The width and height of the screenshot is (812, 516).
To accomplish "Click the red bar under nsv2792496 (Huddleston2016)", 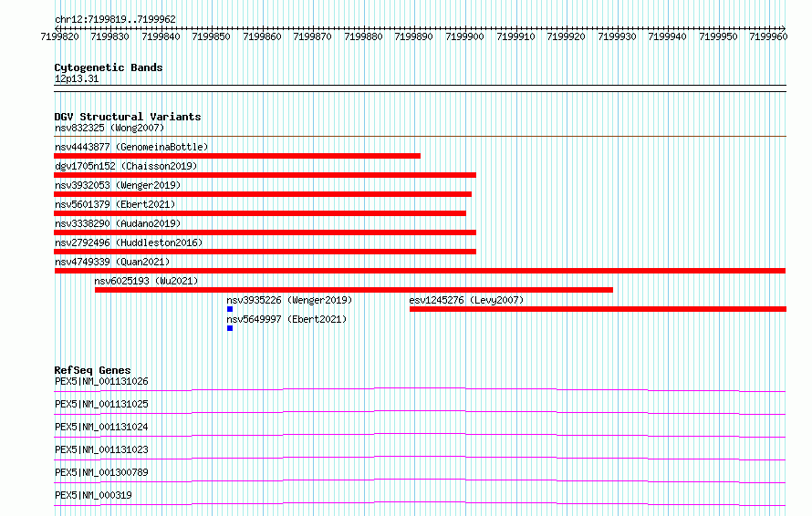I will tap(265, 252).
